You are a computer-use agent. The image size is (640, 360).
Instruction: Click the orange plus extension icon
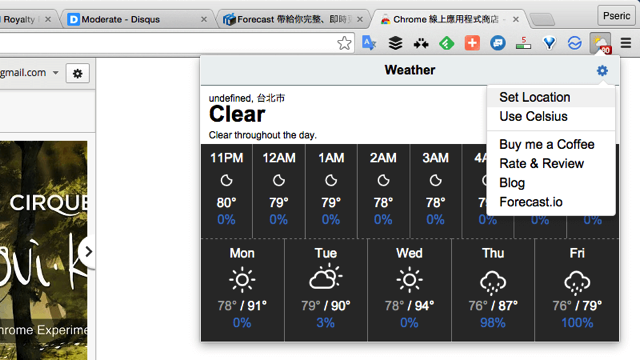coord(472,43)
